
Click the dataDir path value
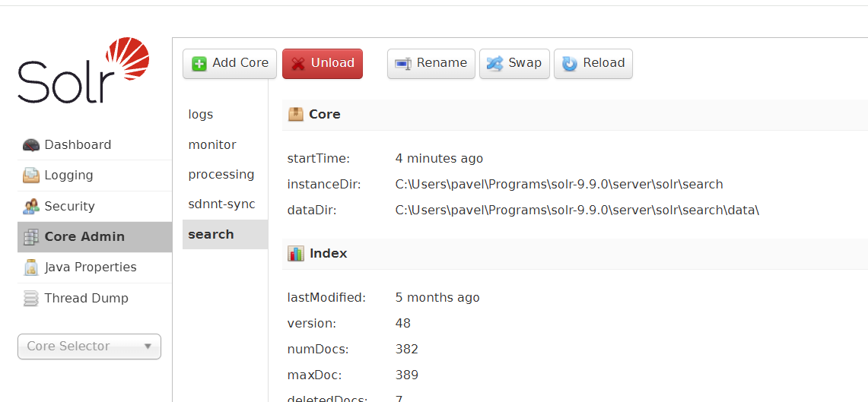tap(577, 210)
